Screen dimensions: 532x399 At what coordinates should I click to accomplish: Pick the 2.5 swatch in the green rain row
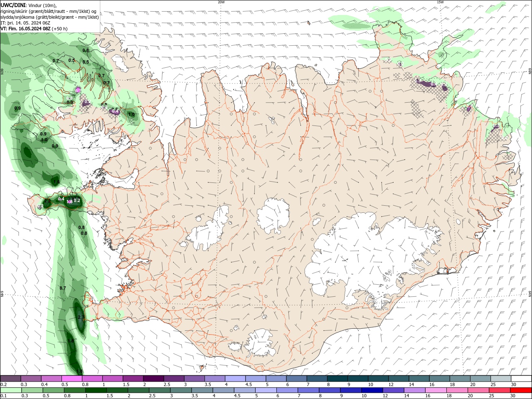pos(159,390)
